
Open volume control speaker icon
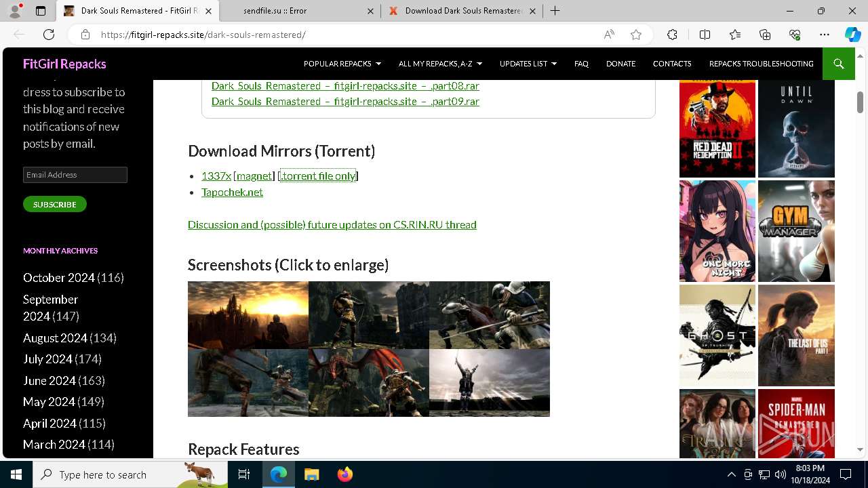tap(780, 474)
